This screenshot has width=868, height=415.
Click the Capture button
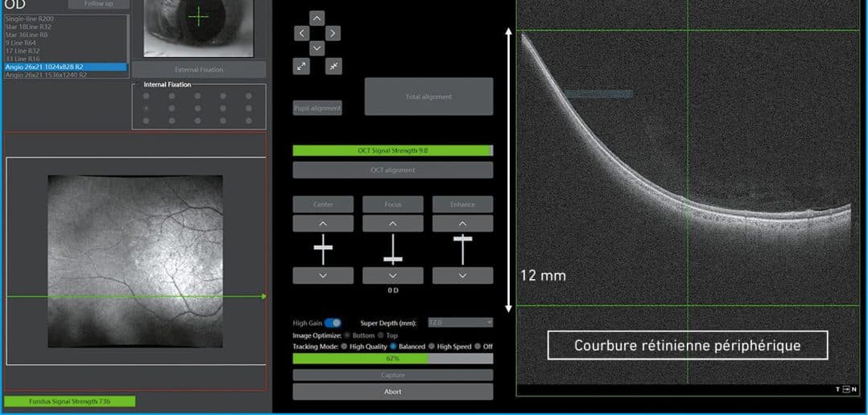coord(392,376)
